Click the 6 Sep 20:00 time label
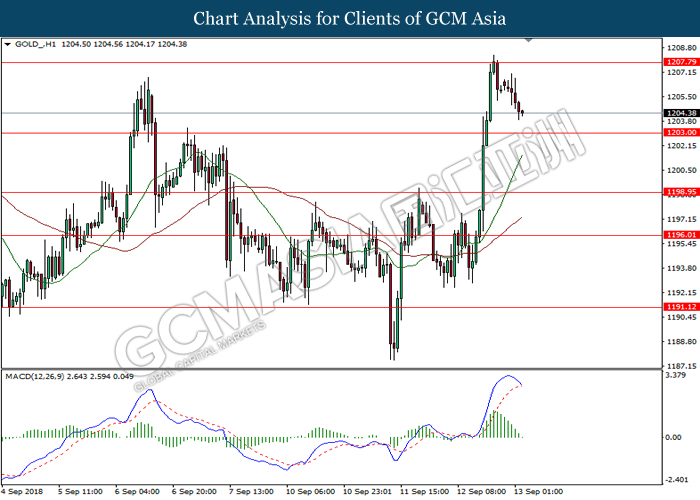Screen dimensions: 700x500 194,492
